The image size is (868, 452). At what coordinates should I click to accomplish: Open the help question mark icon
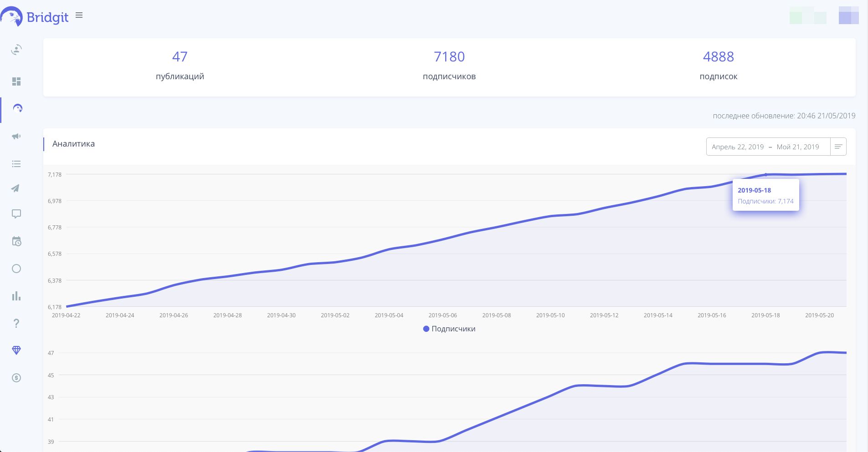coord(16,323)
